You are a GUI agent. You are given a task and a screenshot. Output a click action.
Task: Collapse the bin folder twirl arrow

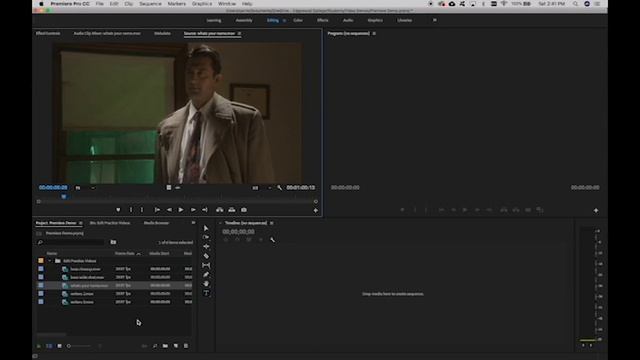click(x=50, y=261)
